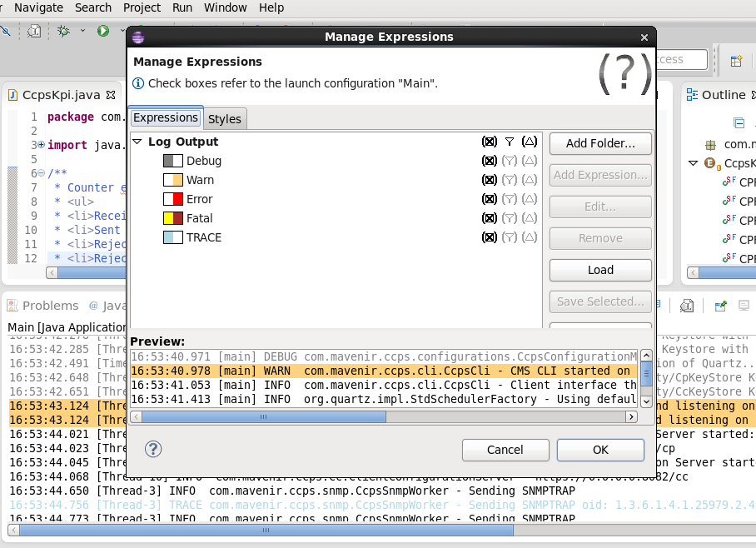
Task: Toggle the enabled checkbox in TRACE row
Action: point(490,237)
